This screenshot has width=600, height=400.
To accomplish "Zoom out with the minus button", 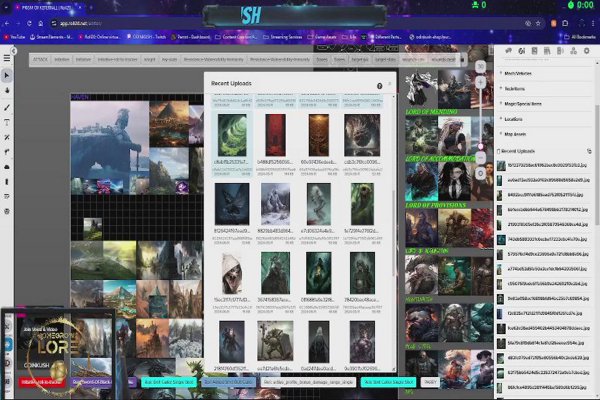I will pos(481,158).
